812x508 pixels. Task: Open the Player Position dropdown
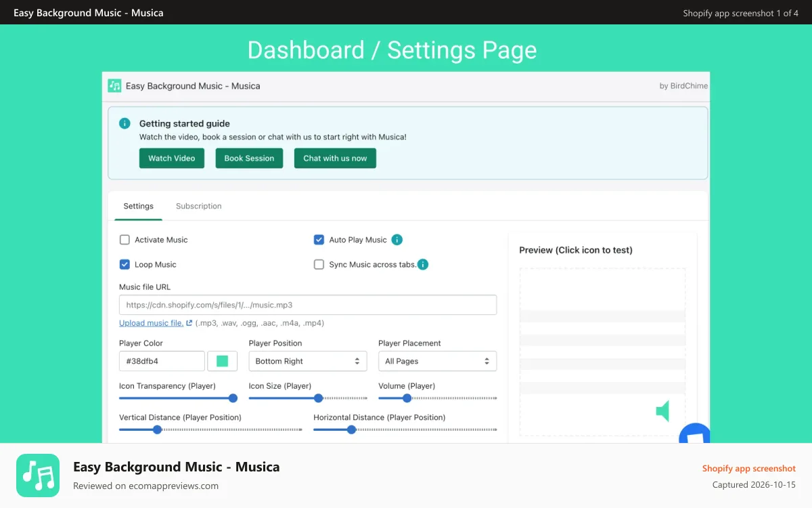click(308, 361)
